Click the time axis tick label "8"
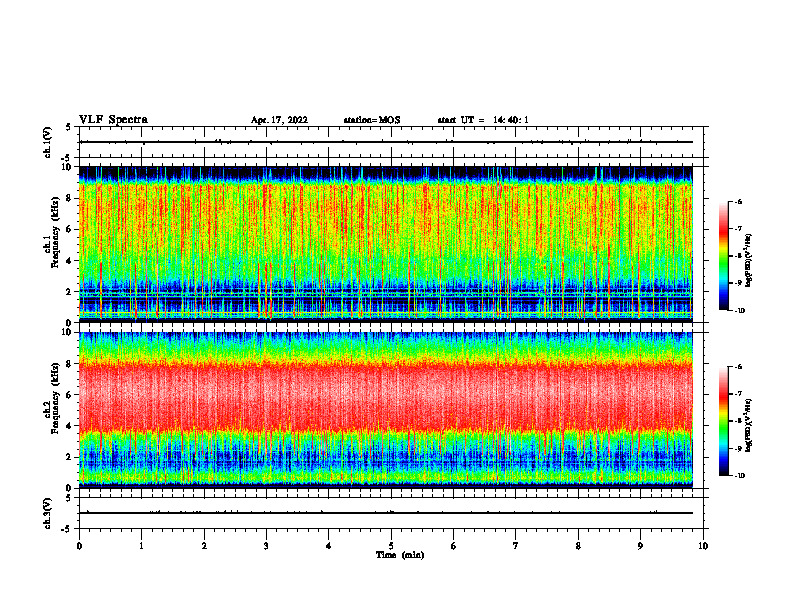The width and height of the screenshot is (792, 612). click(x=578, y=546)
